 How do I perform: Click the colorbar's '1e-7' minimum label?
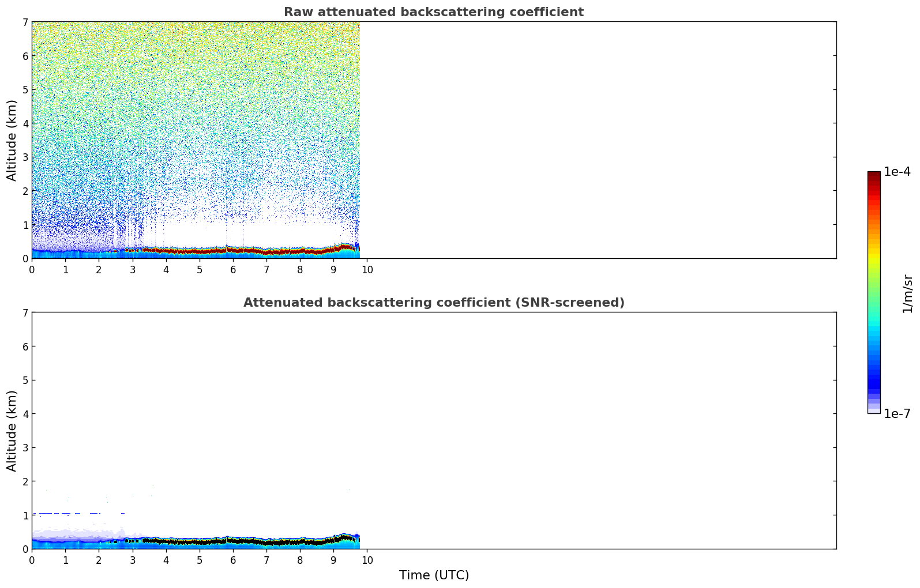point(897,413)
